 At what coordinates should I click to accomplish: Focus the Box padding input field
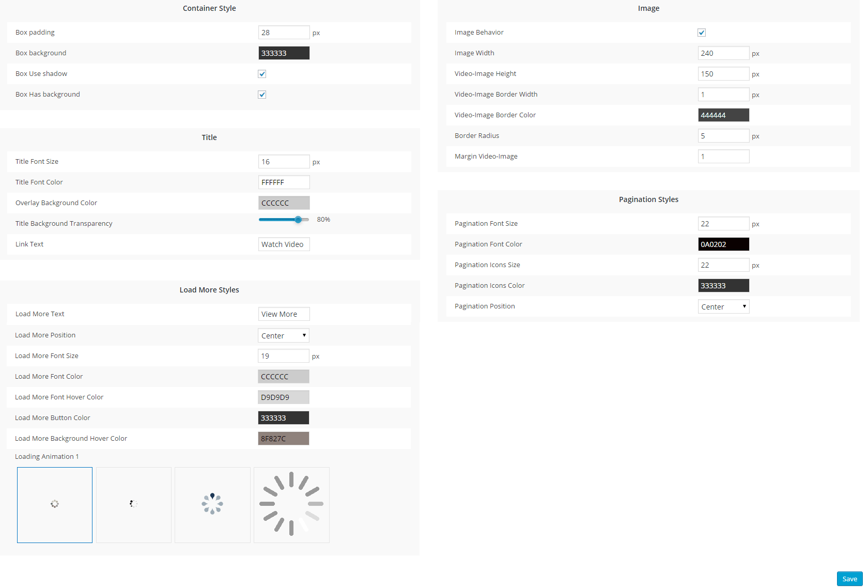284,33
